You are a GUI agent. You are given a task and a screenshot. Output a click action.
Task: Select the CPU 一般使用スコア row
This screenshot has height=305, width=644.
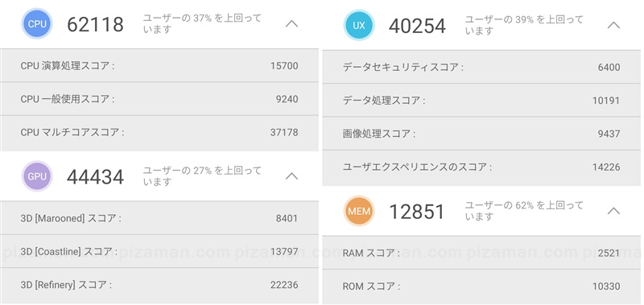[159, 99]
